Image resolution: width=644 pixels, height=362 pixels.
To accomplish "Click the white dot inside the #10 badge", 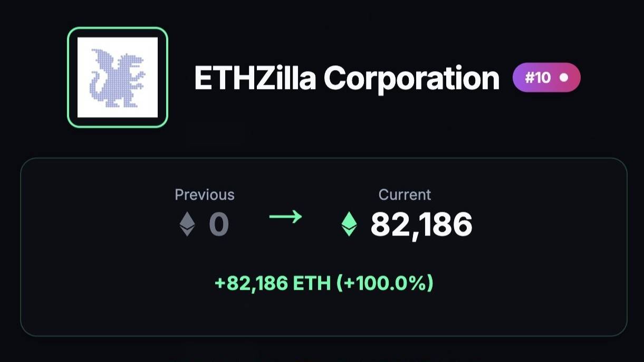I will (x=564, y=77).
